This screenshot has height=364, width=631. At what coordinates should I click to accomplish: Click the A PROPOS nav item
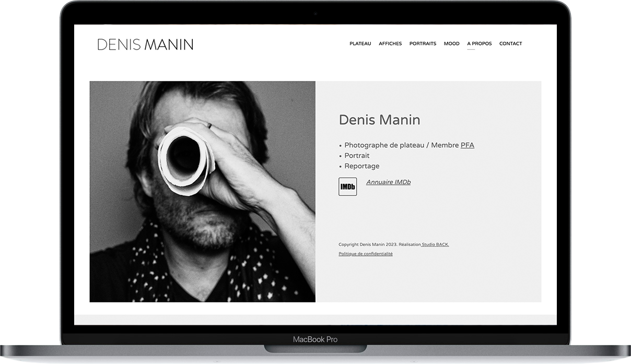[480, 43]
